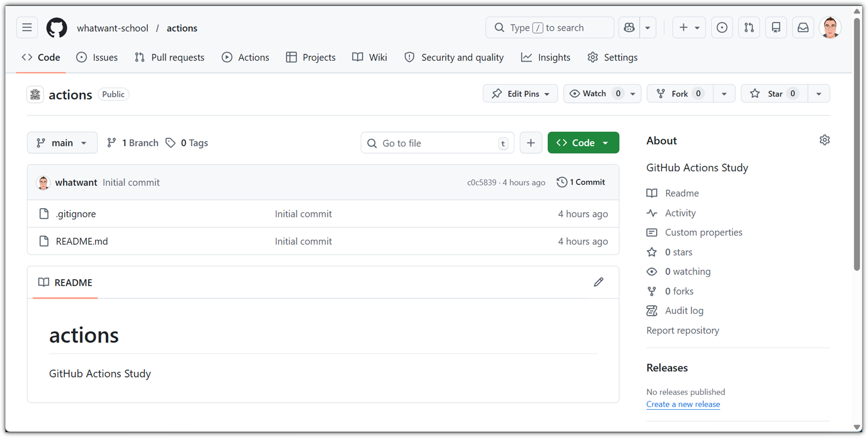Expand the Watch options dropdown arrow
The width and height of the screenshot is (868, 438).
tap(633, 94)
